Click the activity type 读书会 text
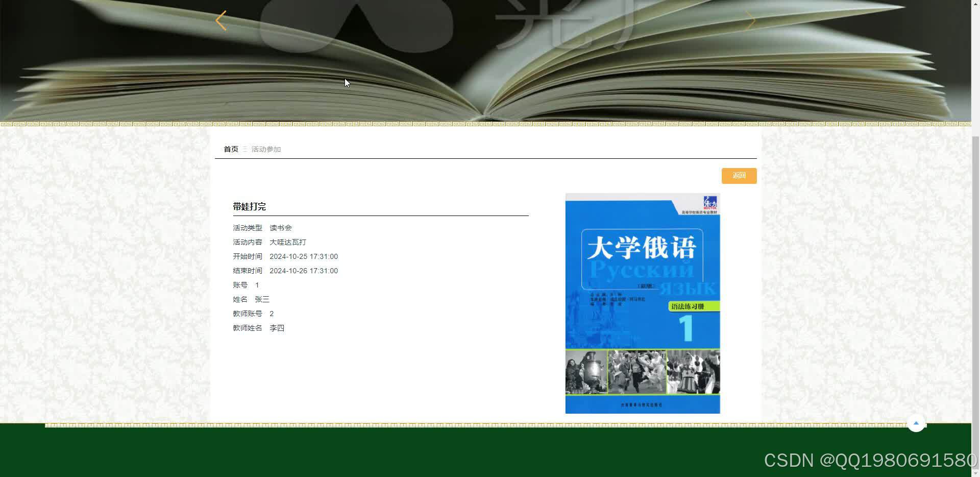This screenshot has width=980, height=477. pyautogui.click(x=281, y=228)
